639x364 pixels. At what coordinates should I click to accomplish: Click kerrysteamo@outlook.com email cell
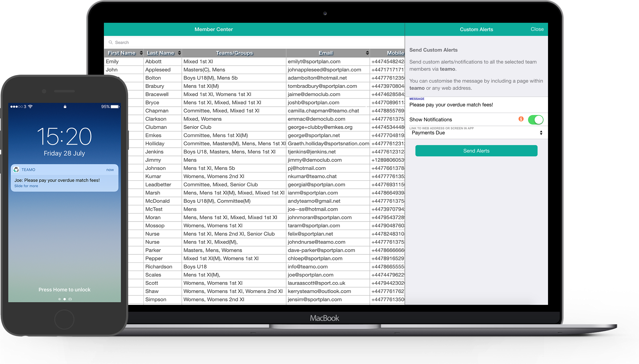328,291
